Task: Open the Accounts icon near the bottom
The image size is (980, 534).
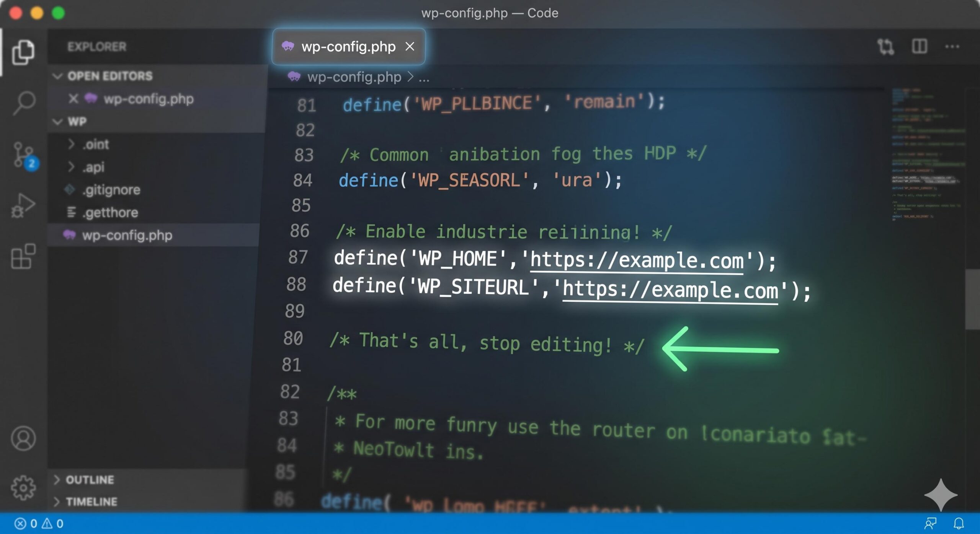Action: click(x=23, y=438)
